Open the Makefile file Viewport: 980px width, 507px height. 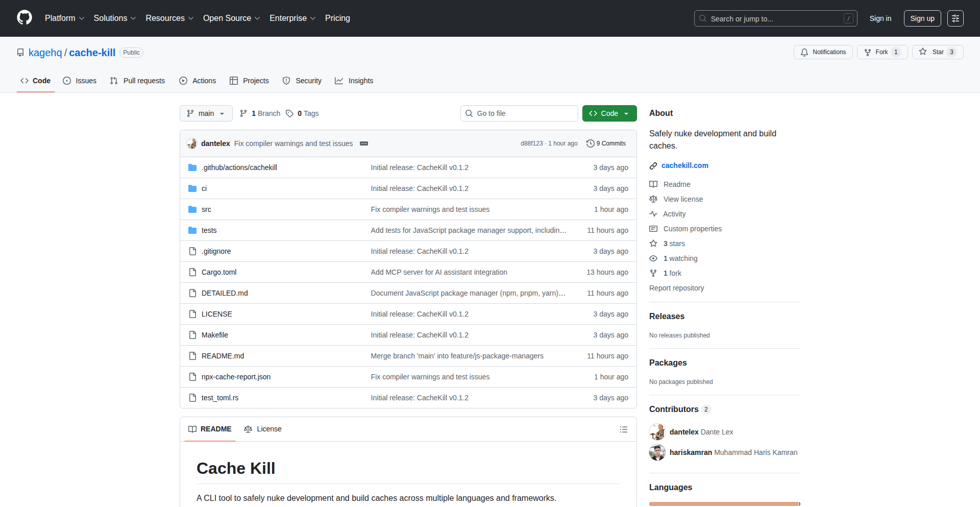214,335
